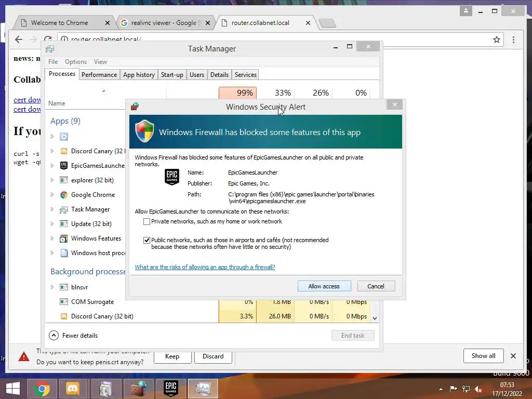The image size is (532, 399).
Task: Click the Action Center flag tray icon
Action: (453, 389)
